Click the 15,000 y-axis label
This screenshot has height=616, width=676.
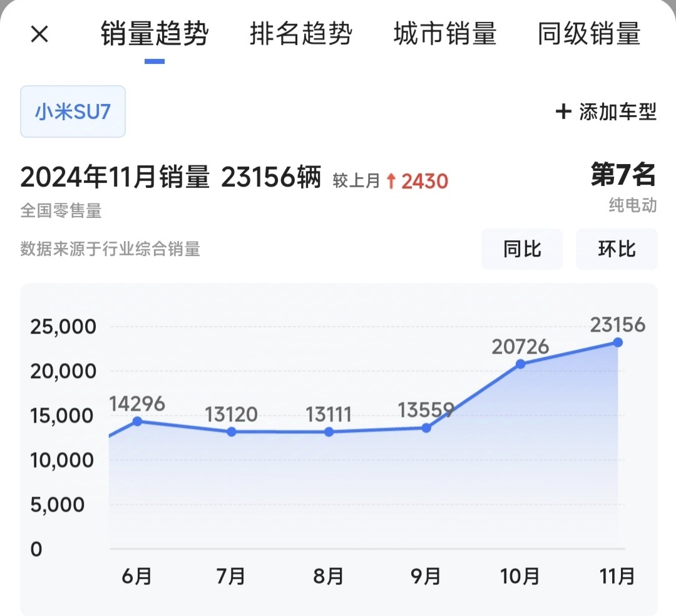point(61,416)
